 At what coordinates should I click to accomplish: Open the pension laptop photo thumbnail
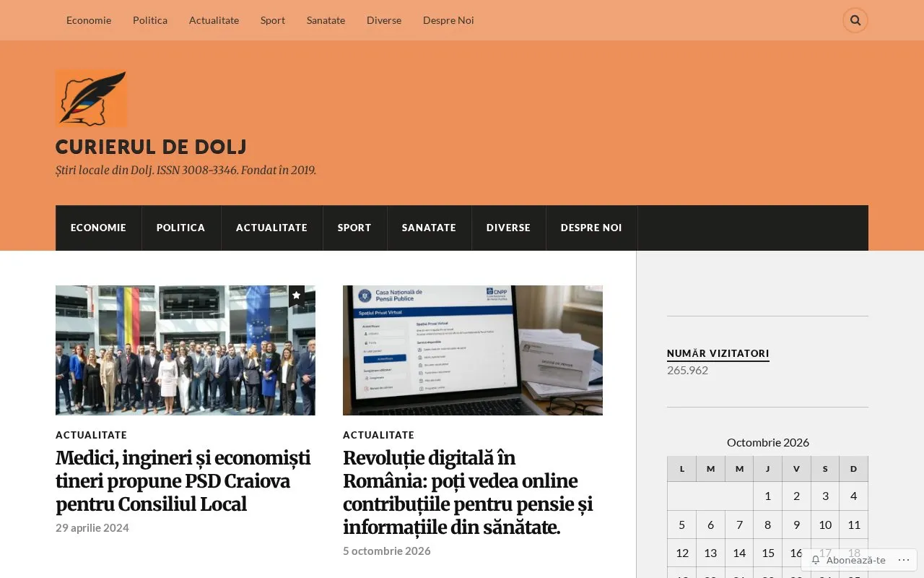coord(473,350)
